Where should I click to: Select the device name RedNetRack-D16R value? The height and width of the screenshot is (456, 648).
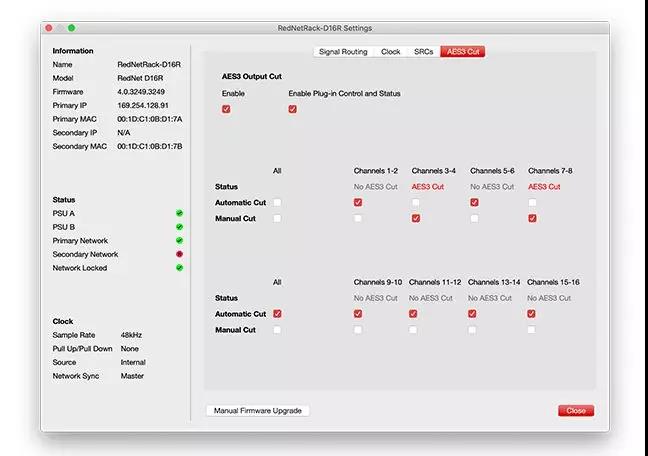(x=149, y=64)
